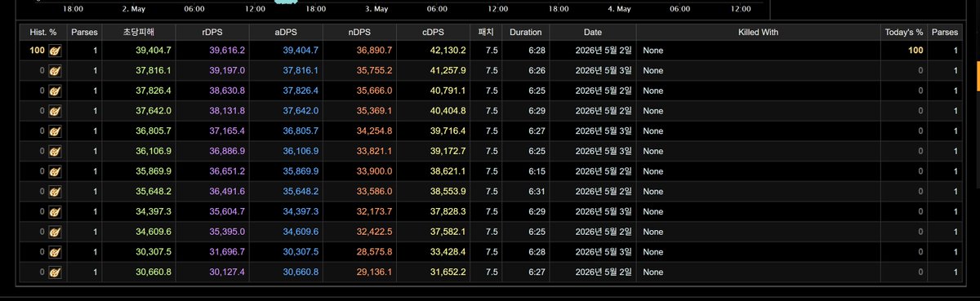Select the cDPS value 37,582.1
The image size is (980, 301).
coord(448,232)
